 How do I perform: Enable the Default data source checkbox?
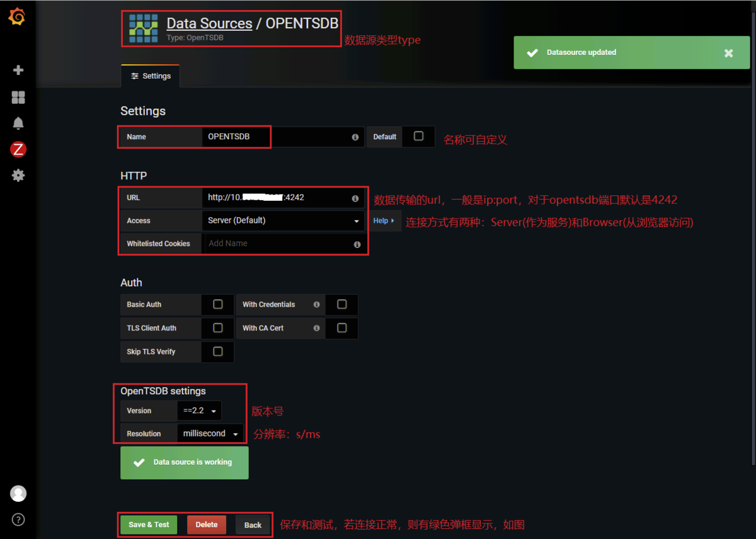(418, 137)
